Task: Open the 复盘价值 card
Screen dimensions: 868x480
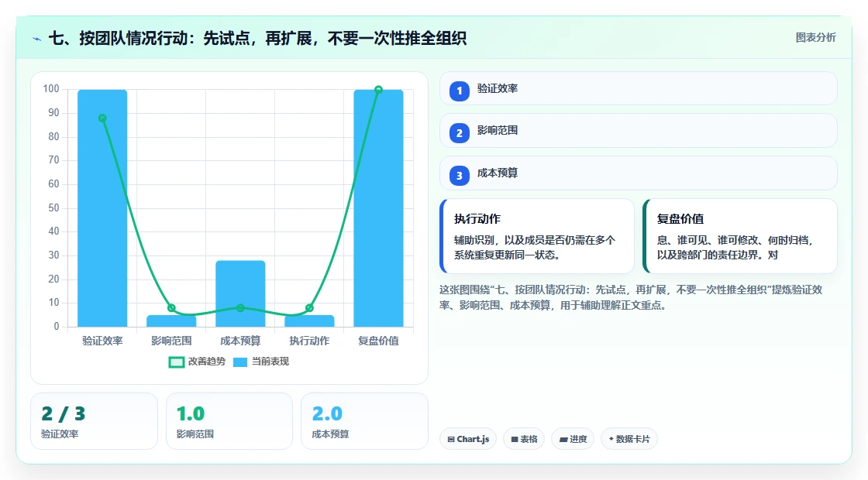Action: pos(740,236)
